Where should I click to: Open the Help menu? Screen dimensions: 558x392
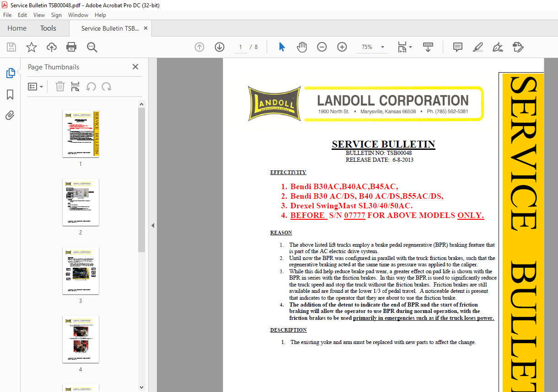[100, 15]
